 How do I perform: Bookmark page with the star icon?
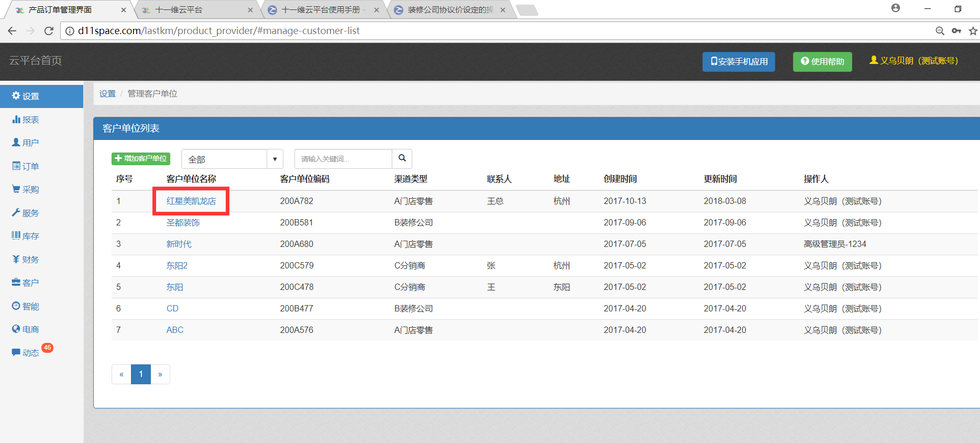point(973,31)
